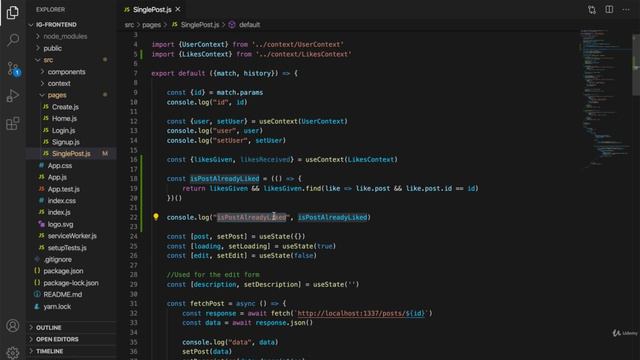Split the editor to the right
Viewport: 640px width, 360px height.
point(609,9)
